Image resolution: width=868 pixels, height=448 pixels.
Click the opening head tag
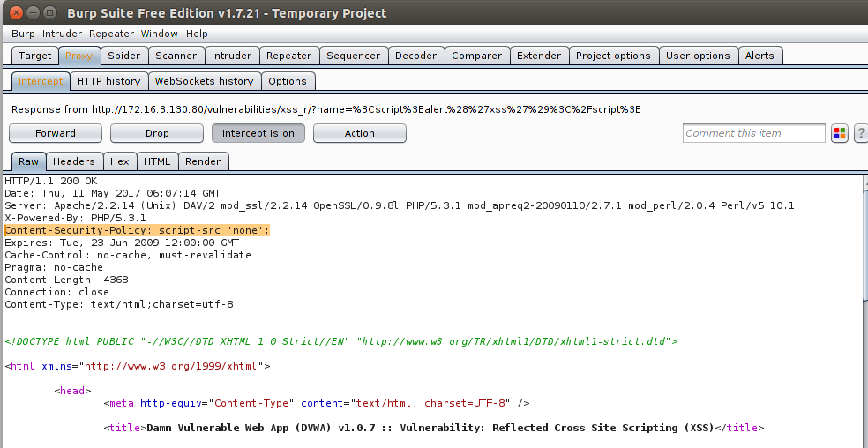[x=72, y=391]
